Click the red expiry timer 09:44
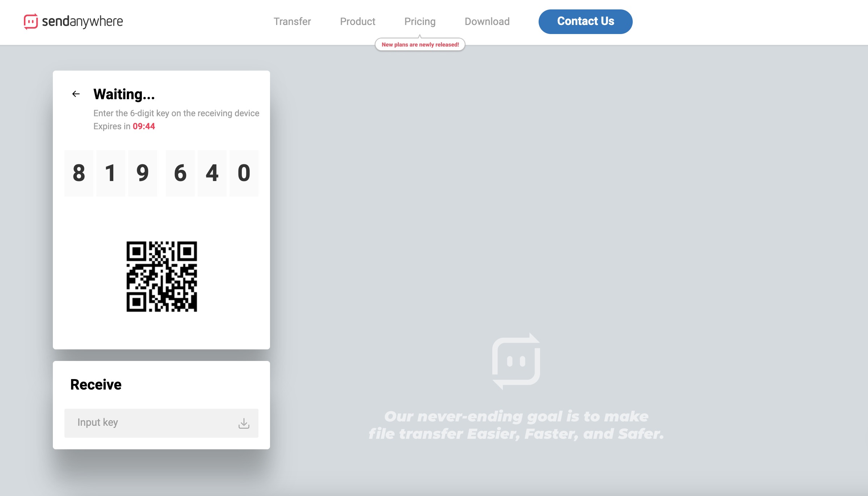Screen dimensions: 868x496 [x=144, y=126]
